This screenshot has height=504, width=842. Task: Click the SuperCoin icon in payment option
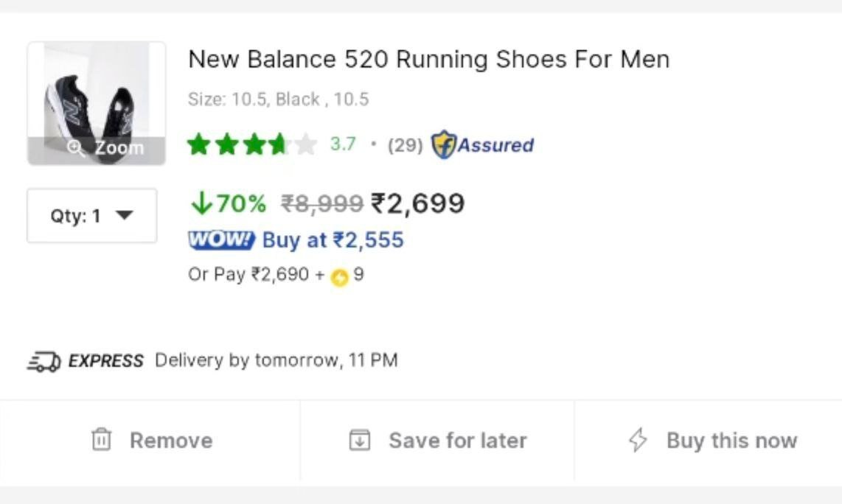[340, 275]
